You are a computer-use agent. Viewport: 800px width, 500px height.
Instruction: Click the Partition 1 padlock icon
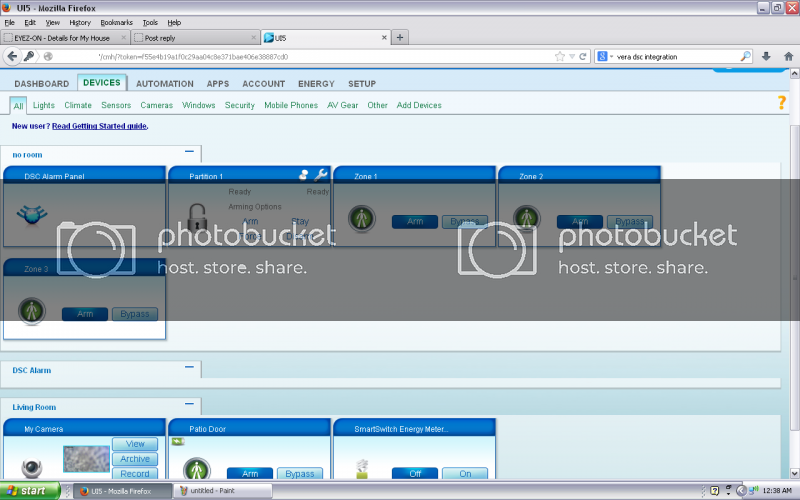[197, 217]
